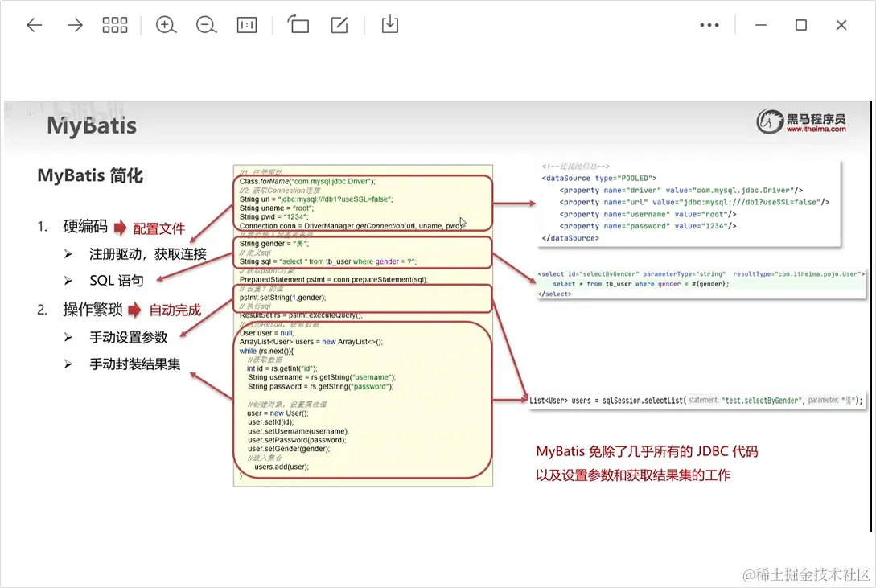Click the '手动设置参数' bullet
The image size is (876, 588).
129,337
